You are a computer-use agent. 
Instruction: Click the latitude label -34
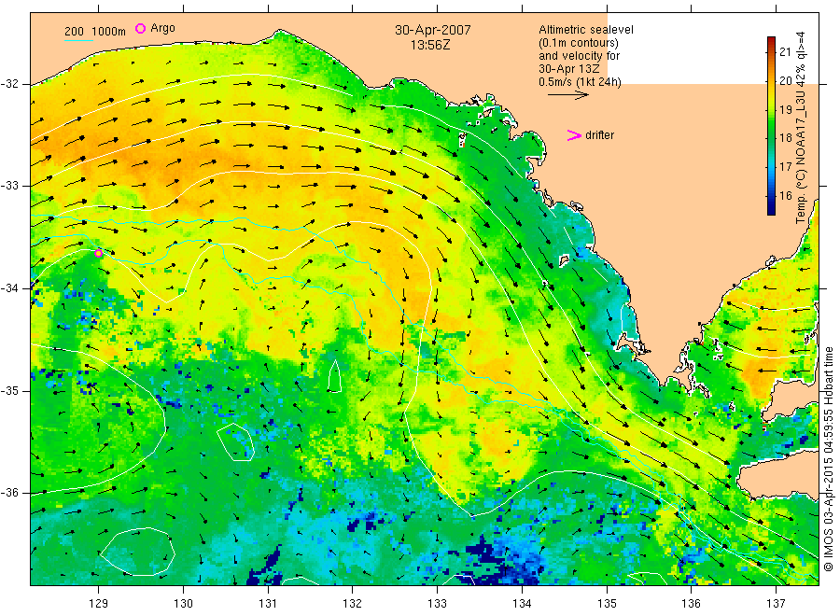(x=10, y=288)
